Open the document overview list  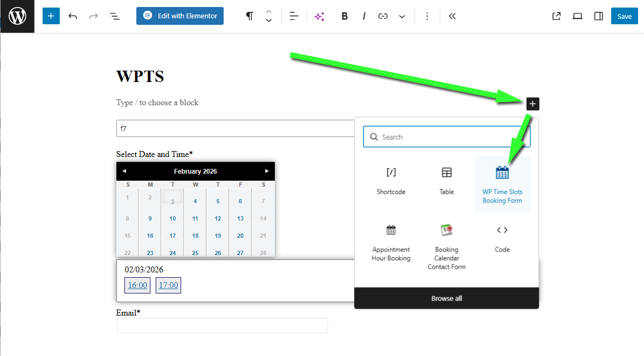(x=115, y=16)
